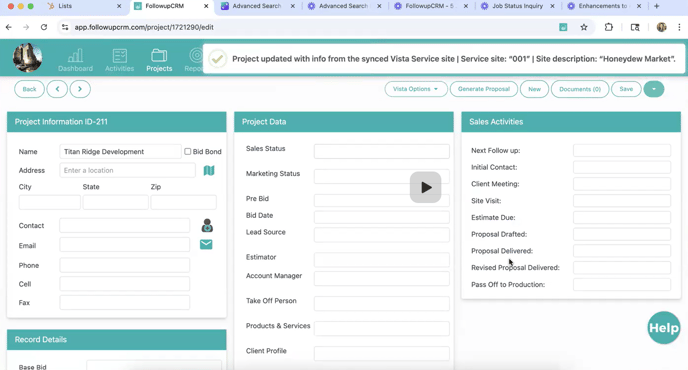
Task: Click the project Name input field
Action: click(x=120, y=151)
